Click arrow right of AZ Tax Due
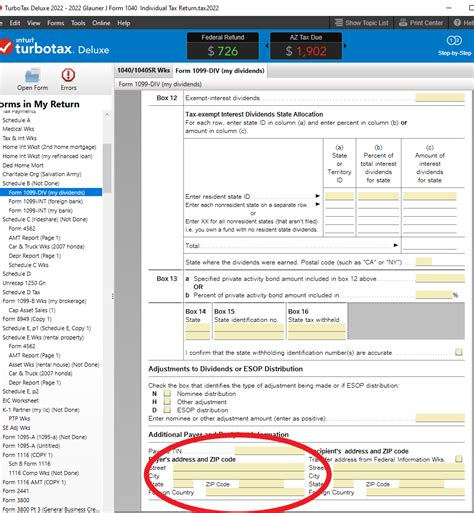The height and width of the screenshot is (513, 474). pyautogui.click(x=345, y=46)
